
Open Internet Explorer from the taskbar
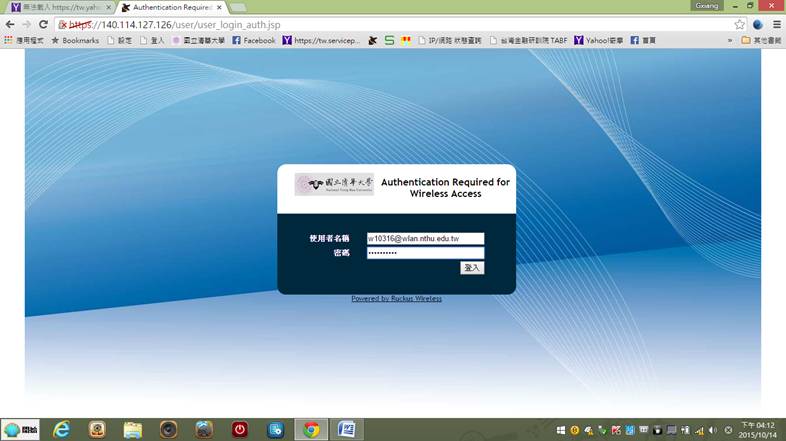(62, 429)
